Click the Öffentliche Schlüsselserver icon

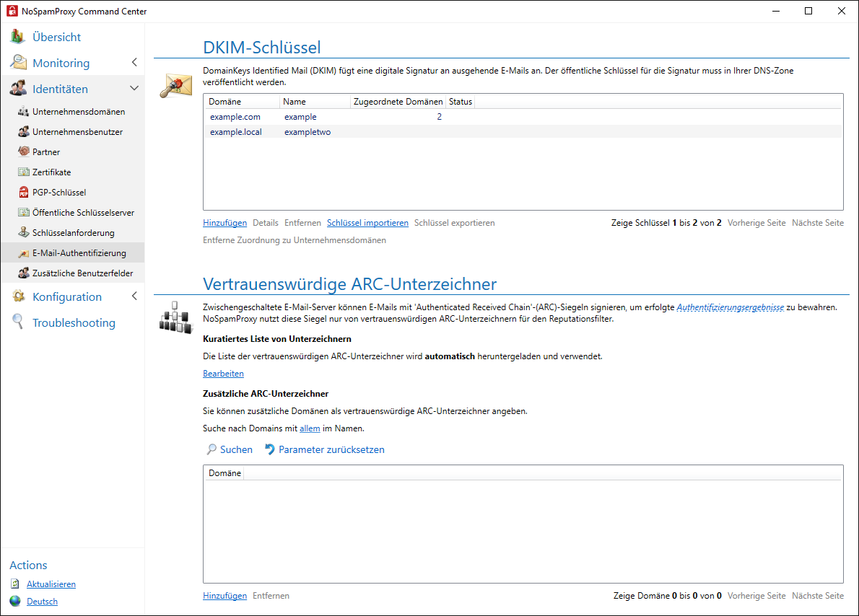tap(24, 213)
